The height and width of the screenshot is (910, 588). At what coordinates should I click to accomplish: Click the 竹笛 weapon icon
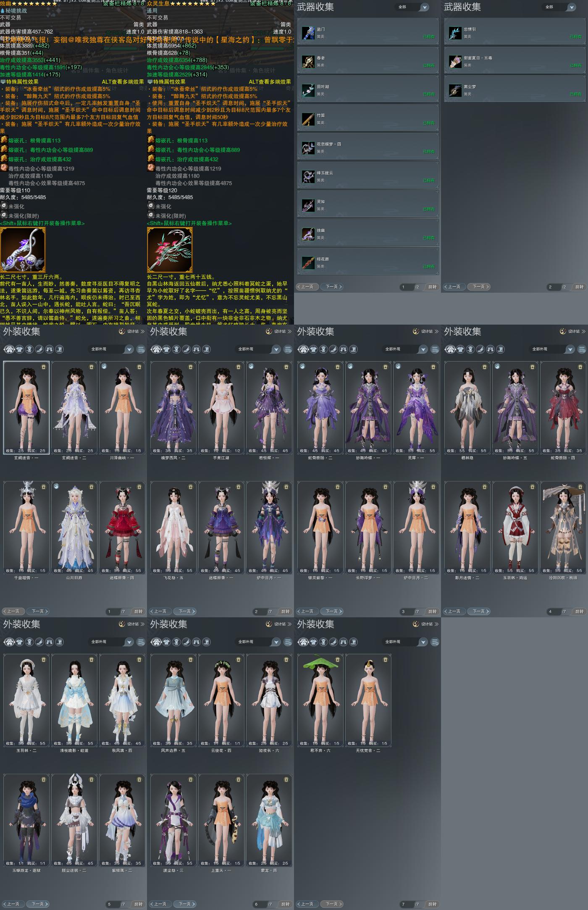308,119
